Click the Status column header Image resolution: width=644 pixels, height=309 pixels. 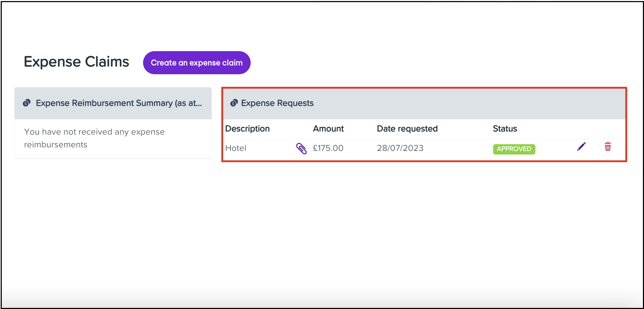[504, 129]
